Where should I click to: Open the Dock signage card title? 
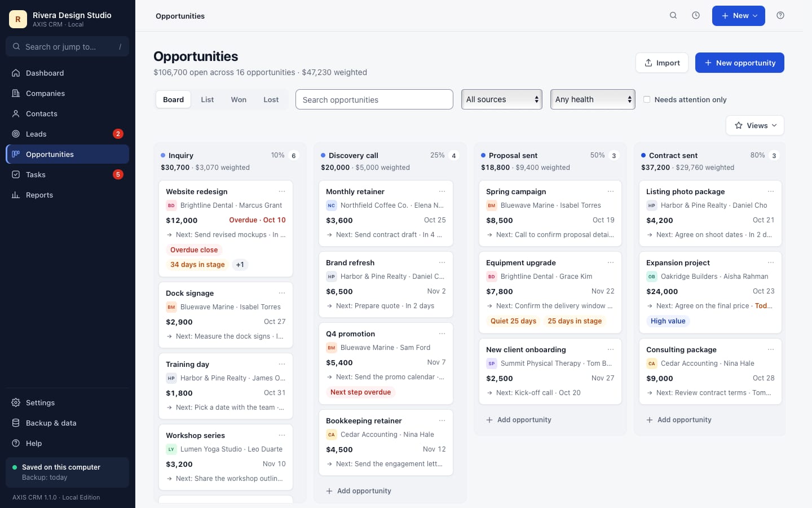(x=189, y=293)
